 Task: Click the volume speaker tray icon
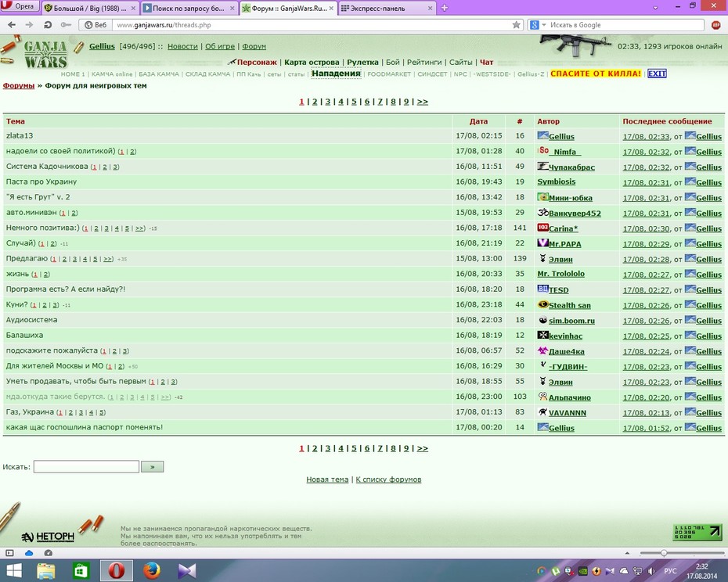[x=651, y=571]
